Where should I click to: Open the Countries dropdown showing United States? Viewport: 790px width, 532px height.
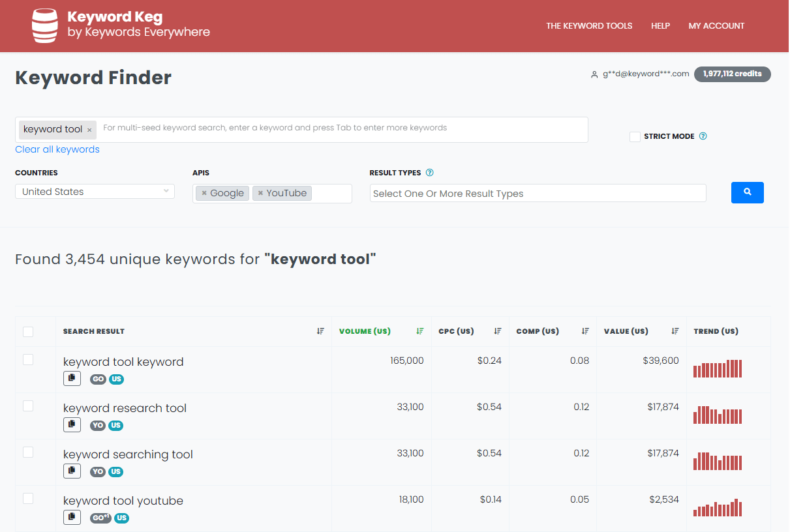tap(95, 192)
